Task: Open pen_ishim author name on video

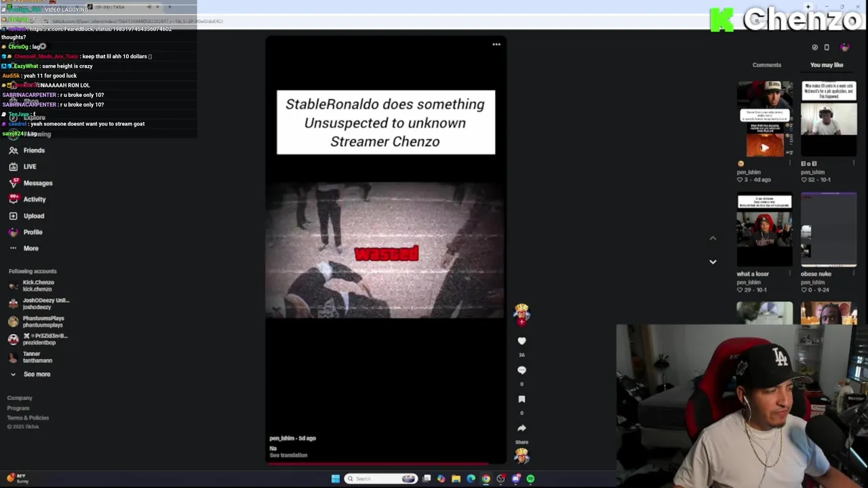Action: tap(281, 439)
